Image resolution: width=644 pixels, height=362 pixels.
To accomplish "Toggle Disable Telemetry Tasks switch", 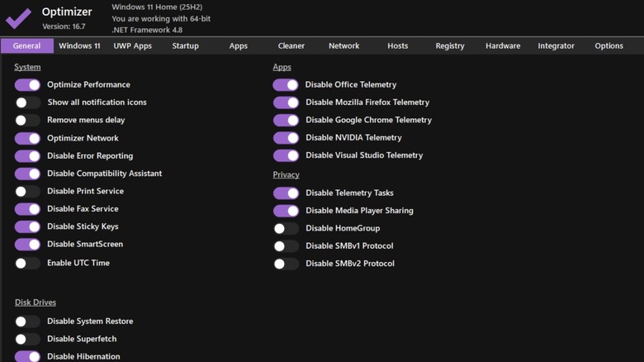I will (x=286, y=193).
